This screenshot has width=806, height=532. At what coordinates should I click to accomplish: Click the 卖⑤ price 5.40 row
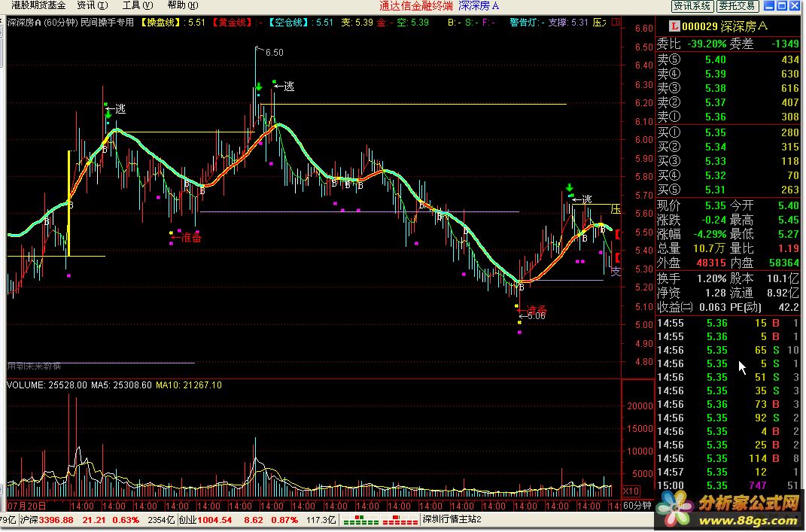[x=728, y=59]
